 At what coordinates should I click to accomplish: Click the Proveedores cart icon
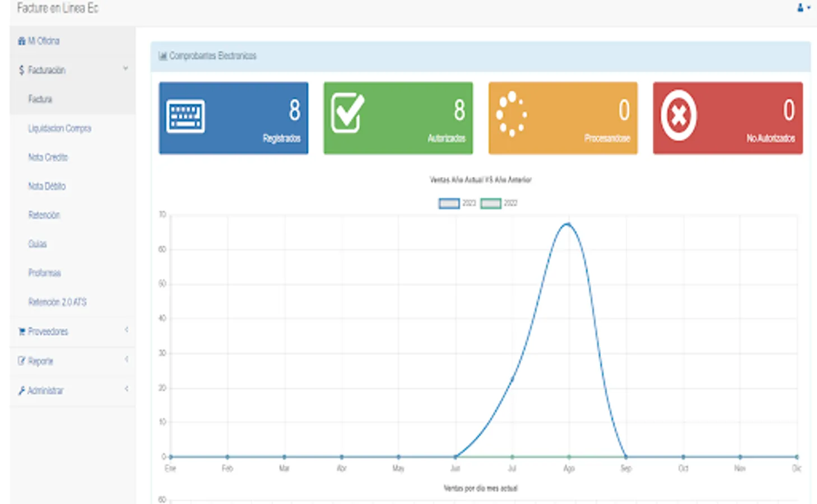point(21,332)
